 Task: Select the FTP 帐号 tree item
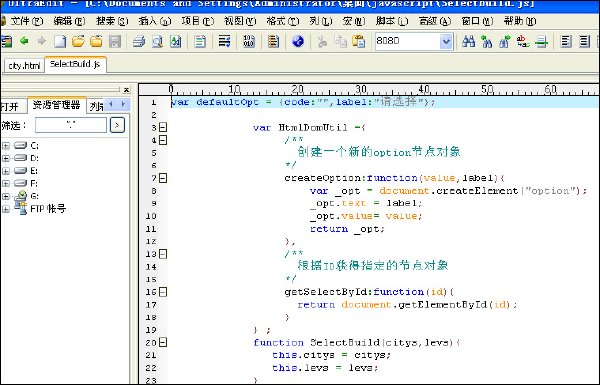[x=48, y=209]
